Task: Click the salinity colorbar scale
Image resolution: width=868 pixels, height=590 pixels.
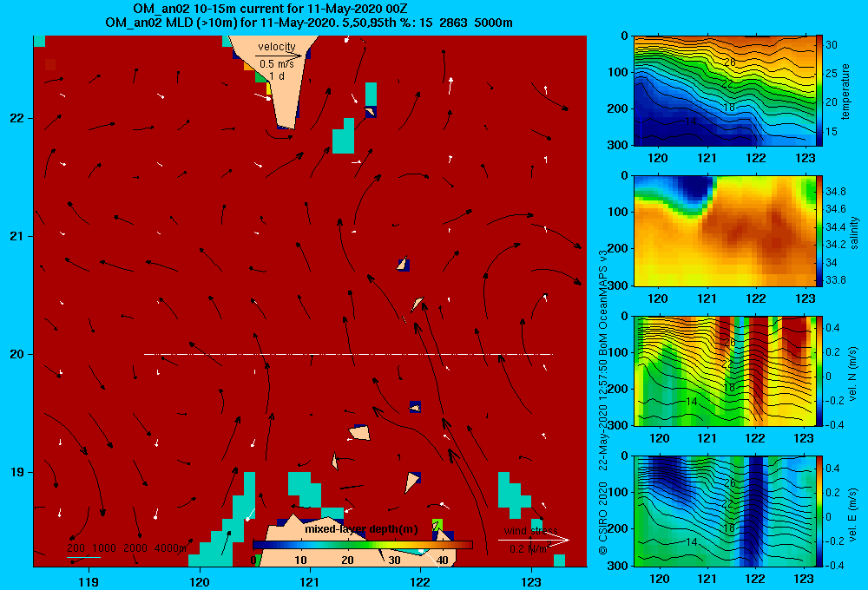Action: [x=819, y=231]
